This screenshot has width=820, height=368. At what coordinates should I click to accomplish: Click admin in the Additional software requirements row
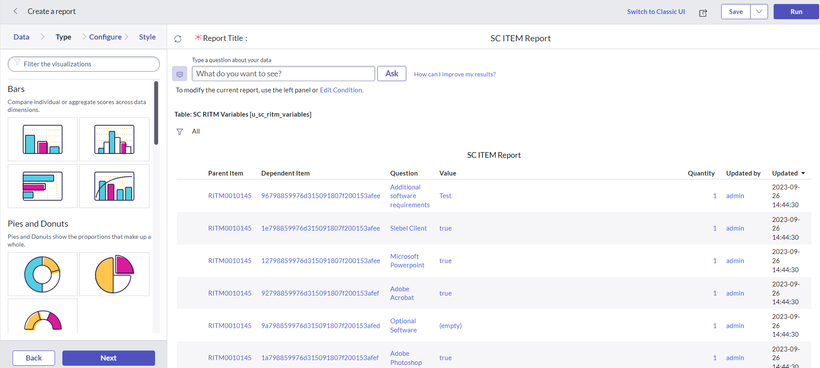click(735, 196)
